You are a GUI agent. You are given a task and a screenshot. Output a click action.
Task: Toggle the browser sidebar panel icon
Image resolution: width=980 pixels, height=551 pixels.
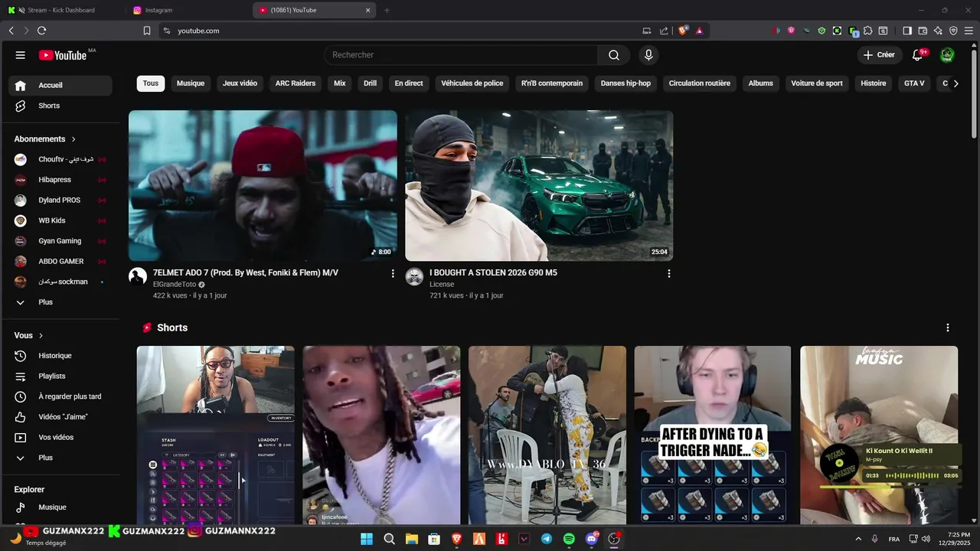907,31
